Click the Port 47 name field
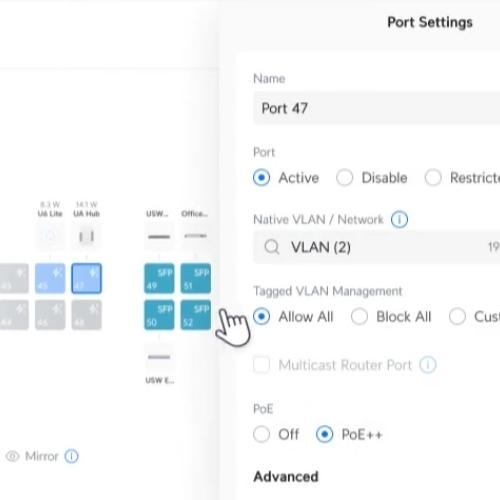Image resolution: width=500 pixels, height=500 pixels. tap(377, 108)
